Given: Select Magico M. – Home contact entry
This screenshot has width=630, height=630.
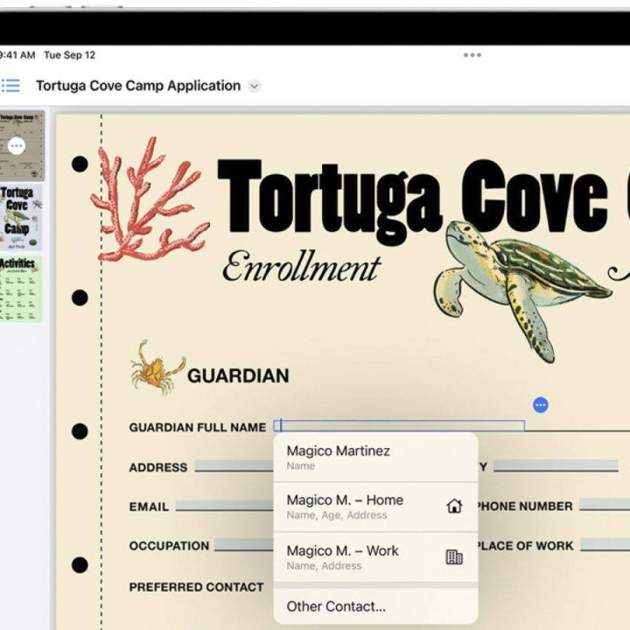Looking at the screenshot, I should click(360, 506).
